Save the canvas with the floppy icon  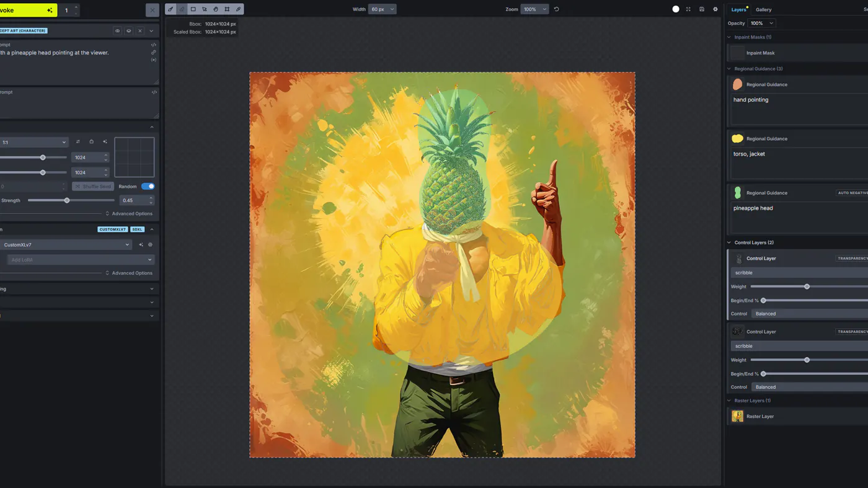pyautogui.click(x=702, y=9)
